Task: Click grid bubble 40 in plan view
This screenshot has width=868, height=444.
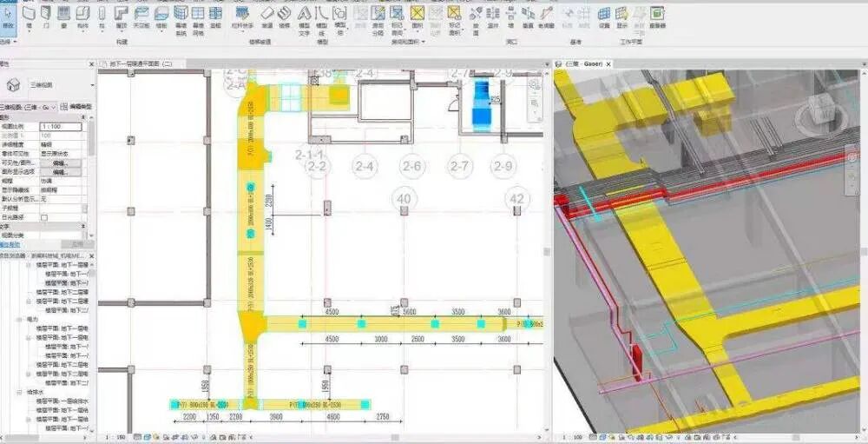Action: click(404, 199)
